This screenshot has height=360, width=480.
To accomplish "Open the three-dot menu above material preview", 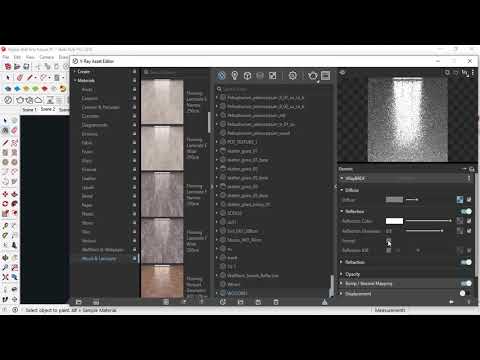I will [473, 72].
